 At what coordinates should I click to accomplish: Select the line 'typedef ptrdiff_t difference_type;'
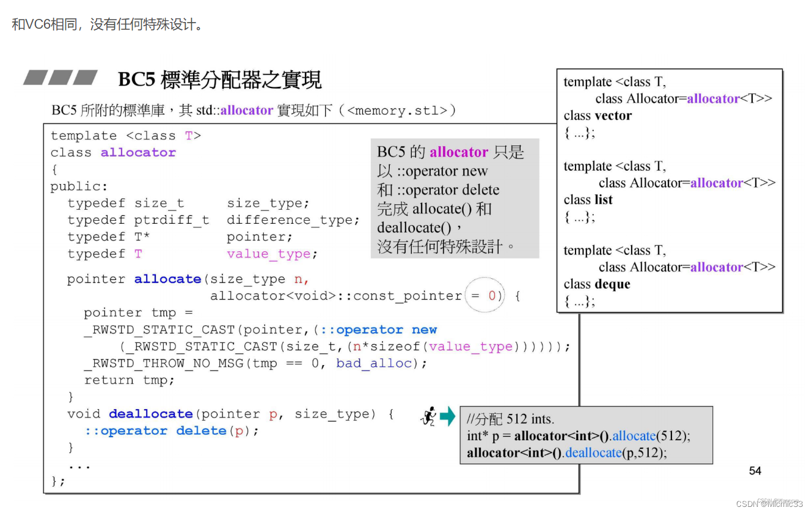pyautogui.click(x=214, y=220)
